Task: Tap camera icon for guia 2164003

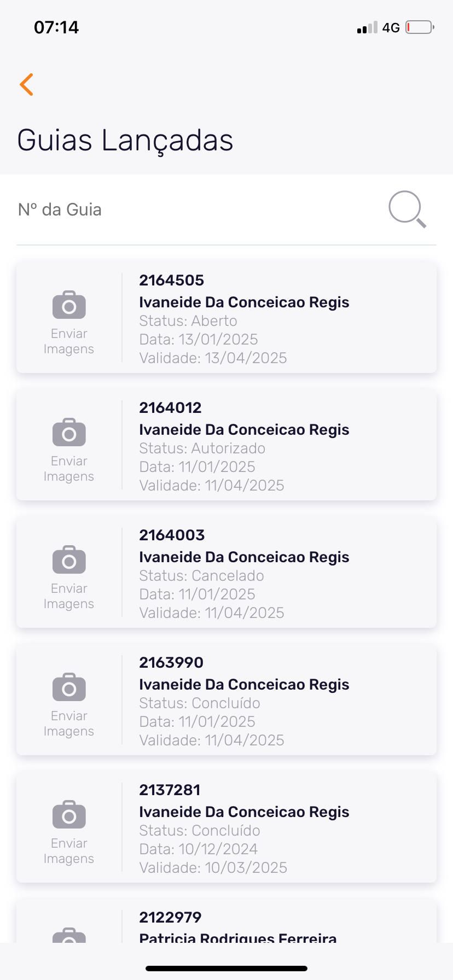Action: point(69,560)
